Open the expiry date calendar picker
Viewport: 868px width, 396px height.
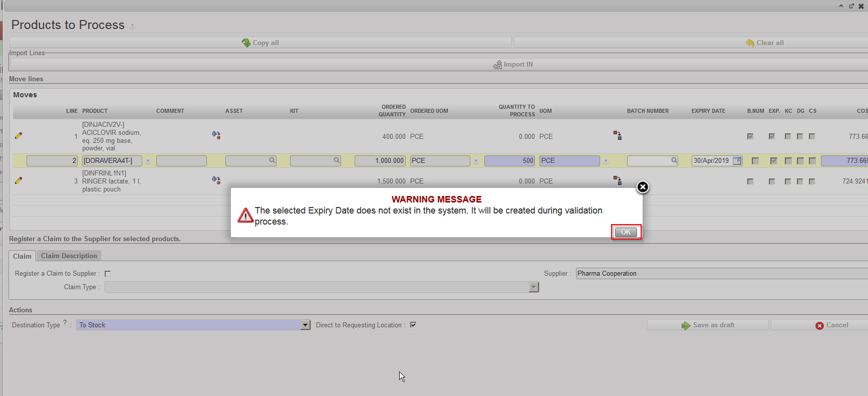[737, 161]
